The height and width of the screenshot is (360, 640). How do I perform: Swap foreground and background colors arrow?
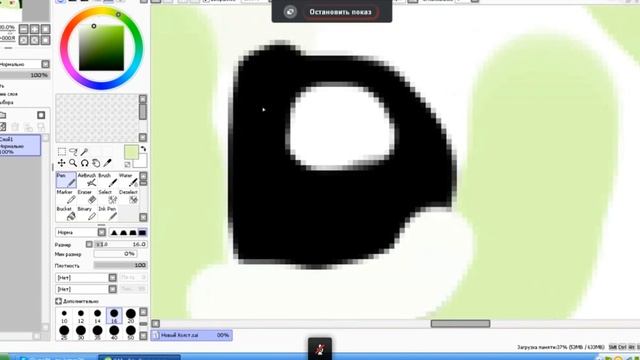coord(143,149)
